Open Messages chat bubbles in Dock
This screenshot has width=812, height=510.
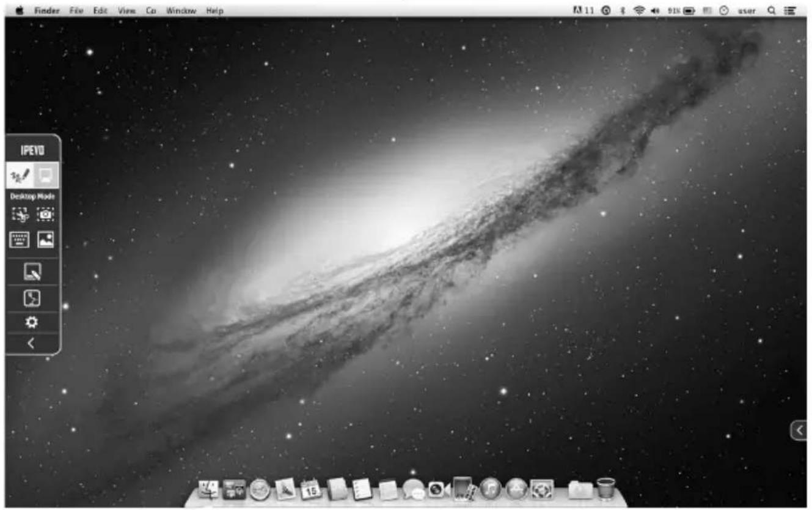click(x=414, y=490)
